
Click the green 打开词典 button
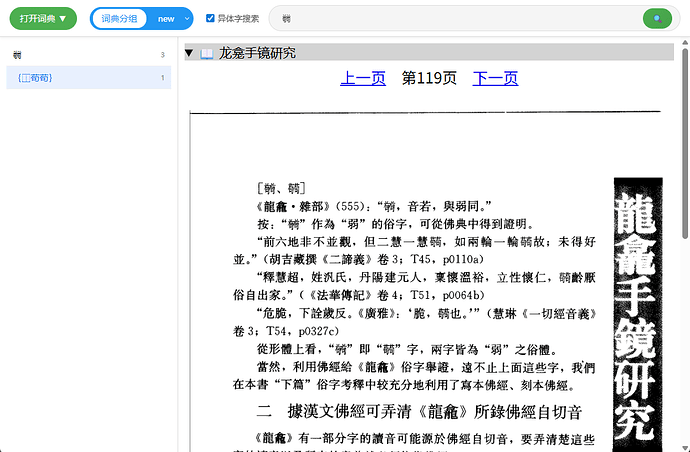(x=43, y=18)
